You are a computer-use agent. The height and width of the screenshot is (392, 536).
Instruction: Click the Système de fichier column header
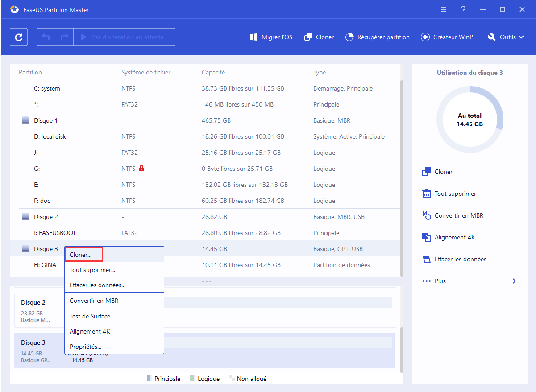[146, 72]
